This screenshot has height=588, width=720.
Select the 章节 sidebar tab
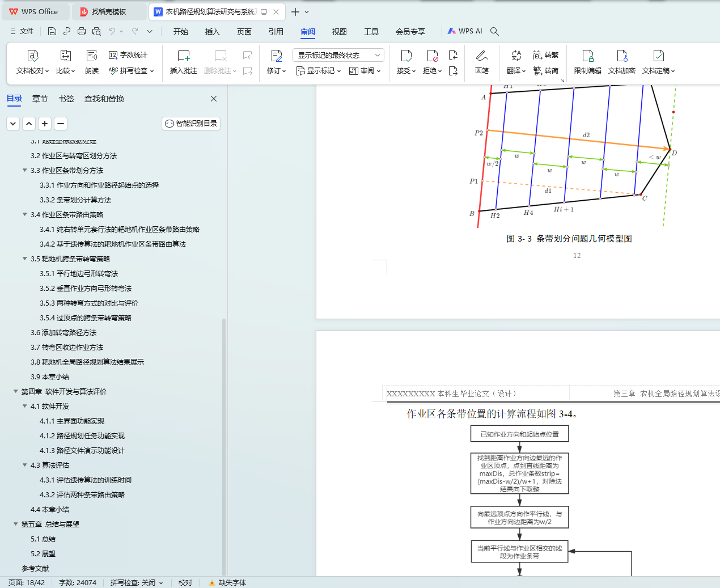click(x=40, y=99)
